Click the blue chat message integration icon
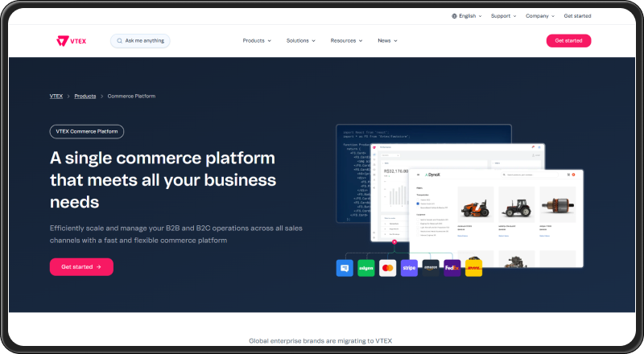644x354 pixels. pyautogui.click(x=345, y=268)
